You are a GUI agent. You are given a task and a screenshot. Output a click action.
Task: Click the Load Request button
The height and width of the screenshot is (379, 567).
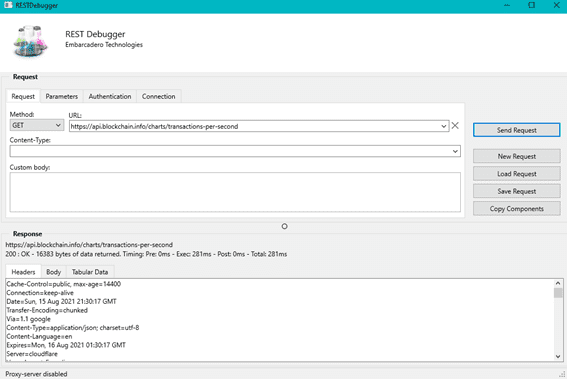tap(516, 174)
